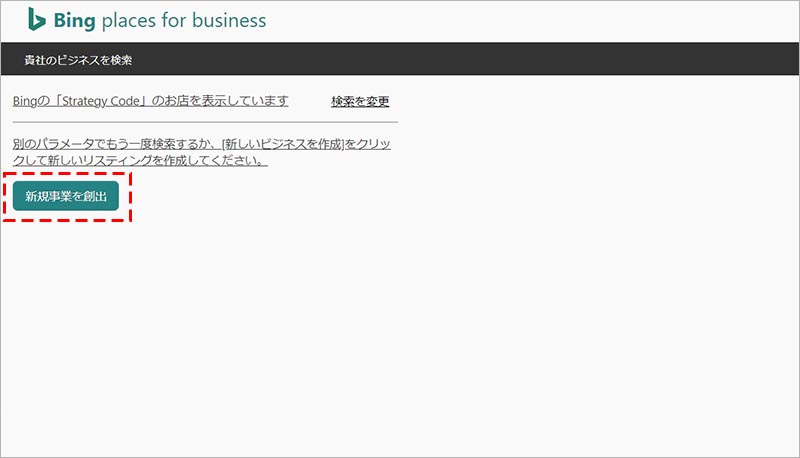Click the のお店を表示しています text

tap(224, 102)
